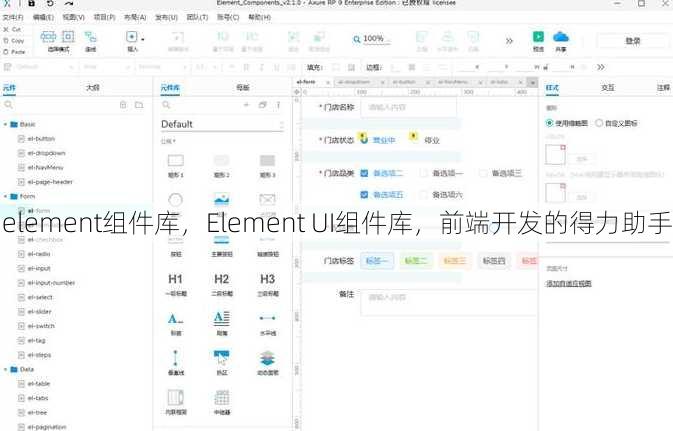Select the hot spot (热区) widget
This screenshot has width=673, height=431.
(221, 363)
